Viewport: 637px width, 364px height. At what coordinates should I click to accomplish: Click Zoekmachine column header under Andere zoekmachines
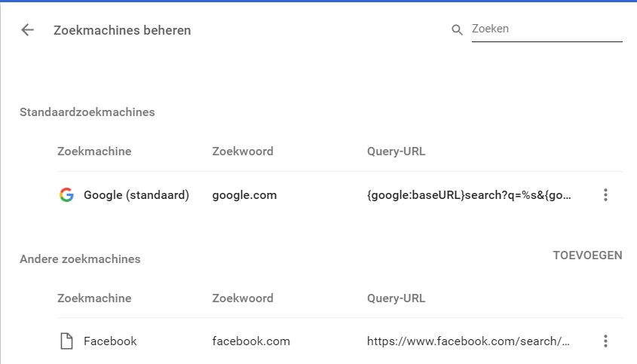click(x=94, y=298)
